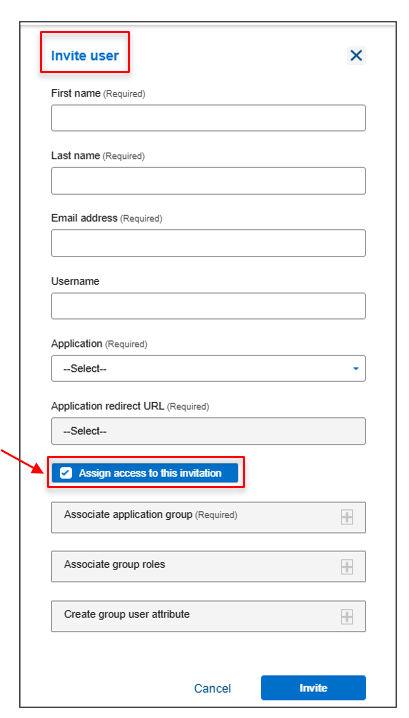Open the Application redirect URL dropdown
Viewport: 409px width, 718px height.
tap(208, 431)
